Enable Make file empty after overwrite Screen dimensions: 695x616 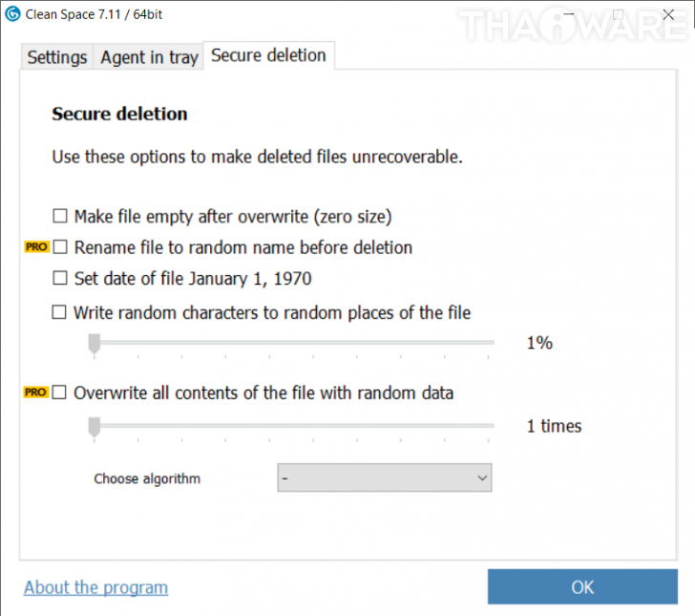point(60,217)
